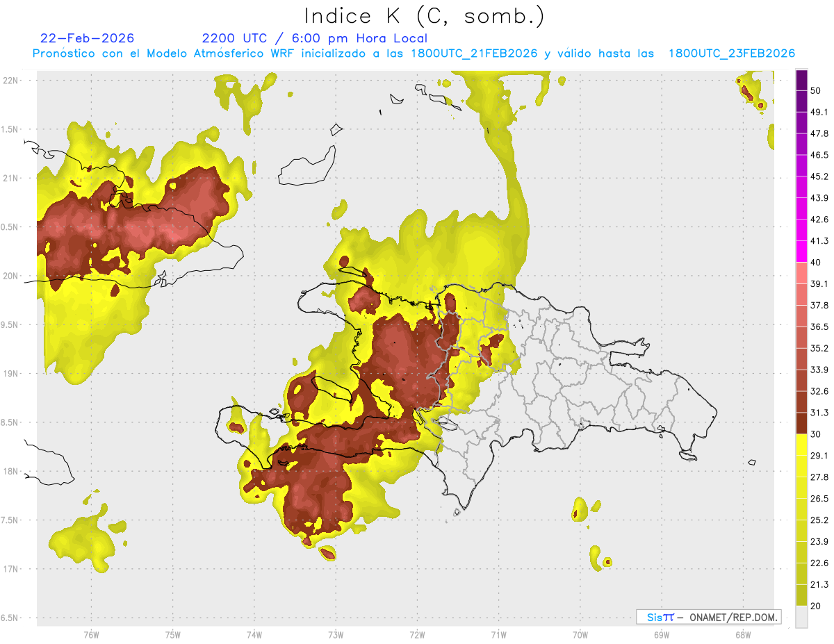Click the "74W" longitude label
The width and height of the screenshot is (834, 644).
[254, 634]
